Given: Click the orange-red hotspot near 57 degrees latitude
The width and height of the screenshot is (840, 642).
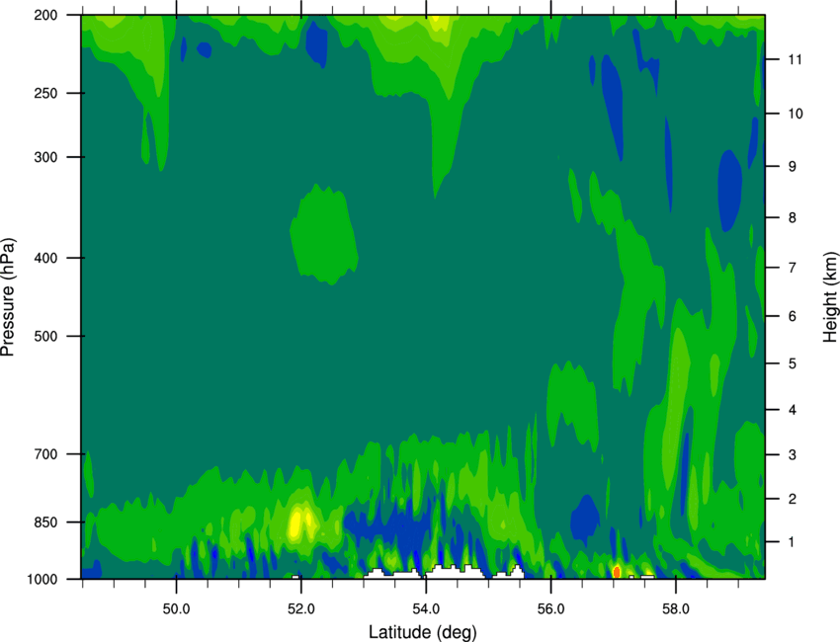Looking at the screenshot, I should point(617,572).
